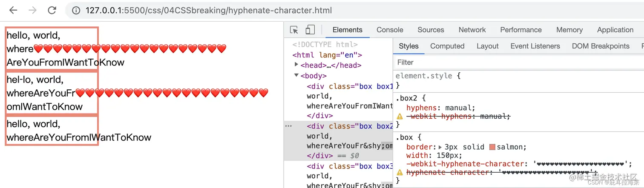Open the Sources panel tab
This screenshot has width=644, height=188.
pyautogui.click(x=431, y=30)
